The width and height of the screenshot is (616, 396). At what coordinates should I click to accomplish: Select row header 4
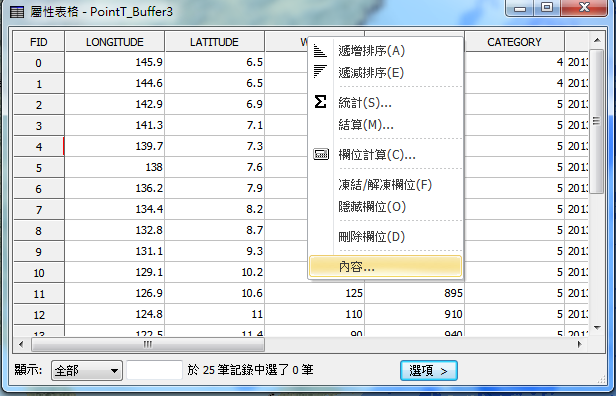38,147
